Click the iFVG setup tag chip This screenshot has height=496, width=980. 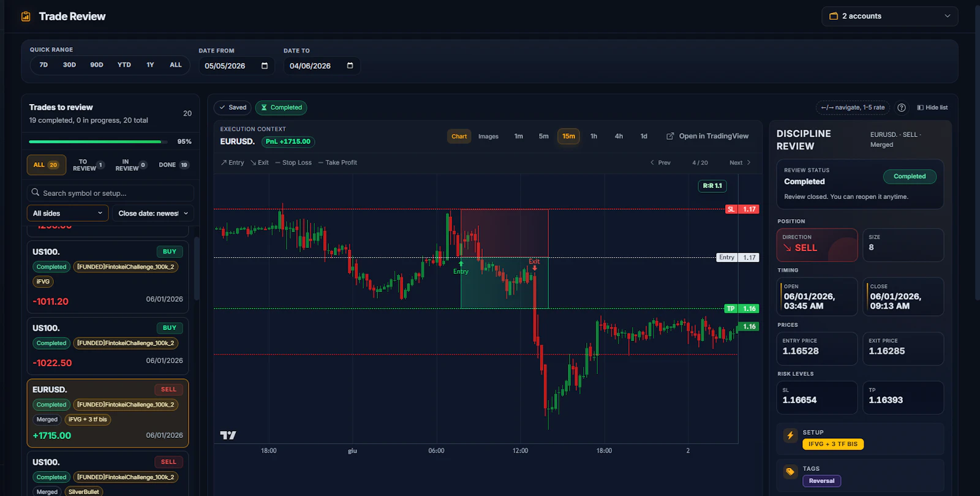coord(43,282)
